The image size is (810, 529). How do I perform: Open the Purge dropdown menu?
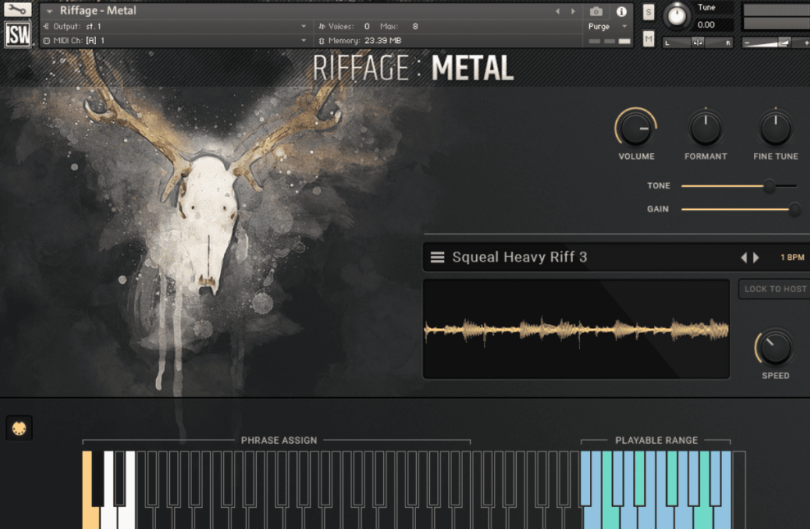pyautogui.click(x=625, y=26)
